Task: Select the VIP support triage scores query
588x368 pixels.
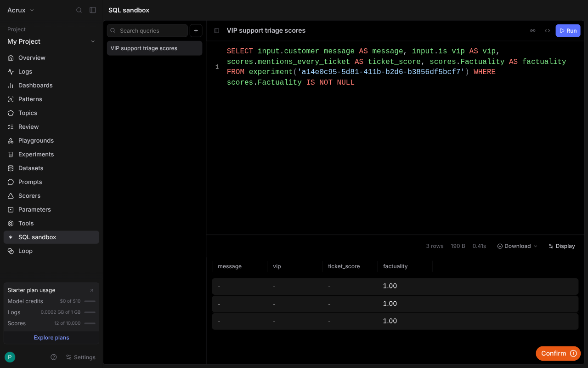Action: tap(154, 48)
